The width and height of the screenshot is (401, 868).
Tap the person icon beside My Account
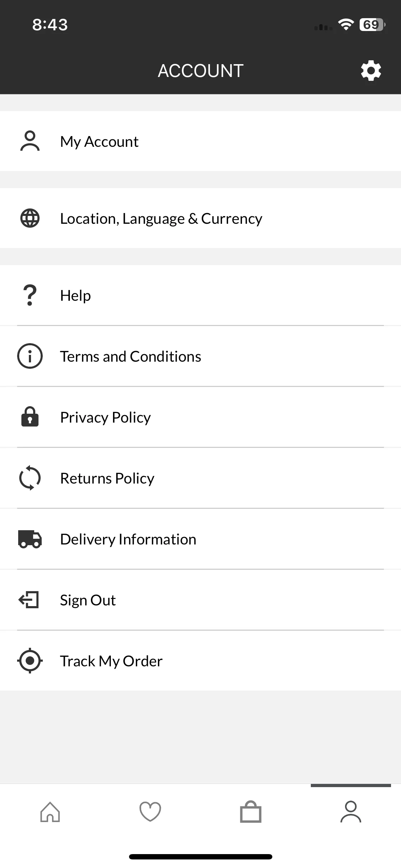[30, 141]
